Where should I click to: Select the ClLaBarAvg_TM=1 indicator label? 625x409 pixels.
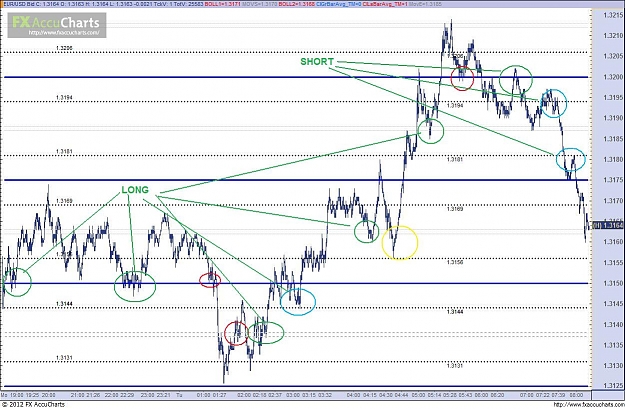385,4
